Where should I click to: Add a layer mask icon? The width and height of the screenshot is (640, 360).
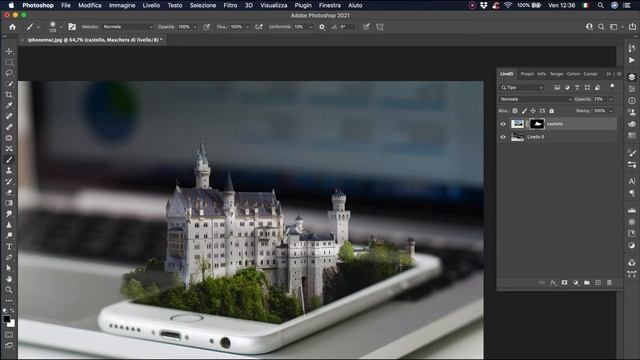pos(564,282)
